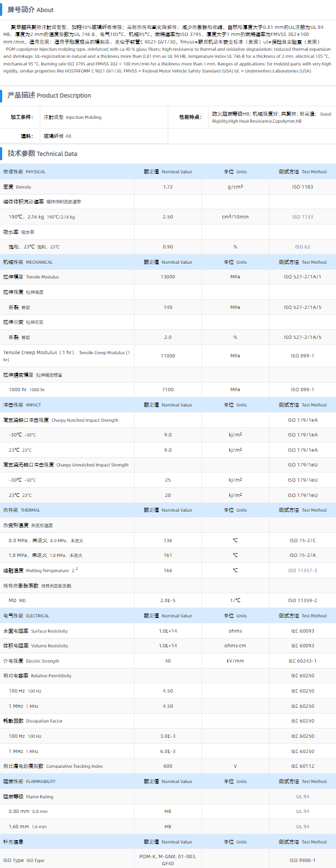336x868 pixels.
Task: Open the ISO 62 test method link
Action: coord(302,247)
